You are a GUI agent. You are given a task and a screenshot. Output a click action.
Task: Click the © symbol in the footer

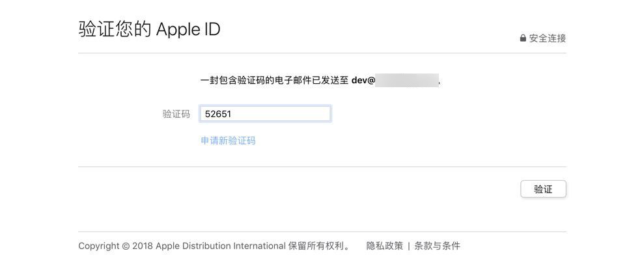click(x=125, y=246)
